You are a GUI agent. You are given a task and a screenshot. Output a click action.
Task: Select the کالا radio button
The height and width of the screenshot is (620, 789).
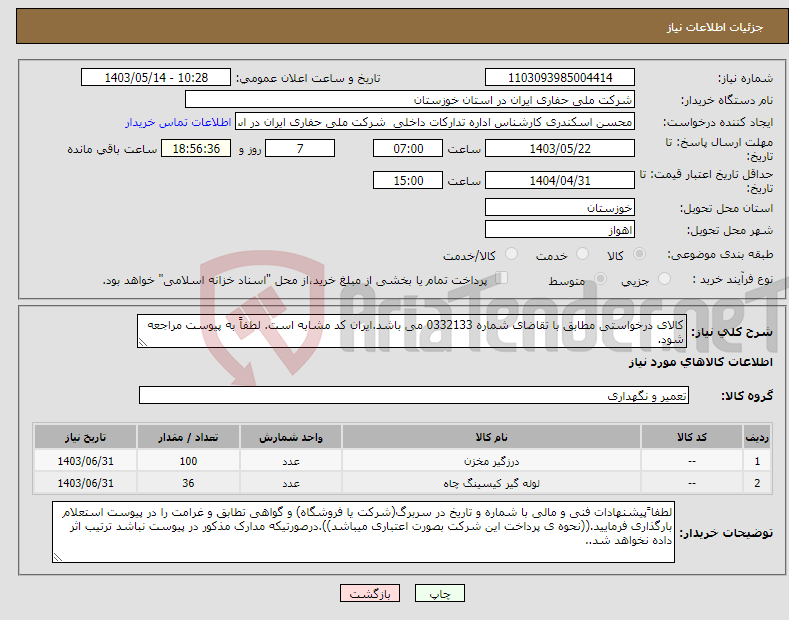(x=639, y=254)
